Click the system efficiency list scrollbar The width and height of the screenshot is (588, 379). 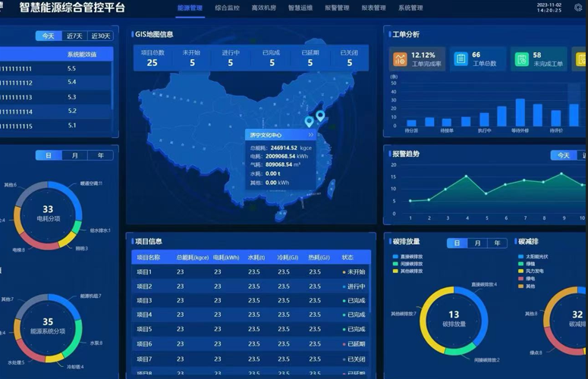112,86
